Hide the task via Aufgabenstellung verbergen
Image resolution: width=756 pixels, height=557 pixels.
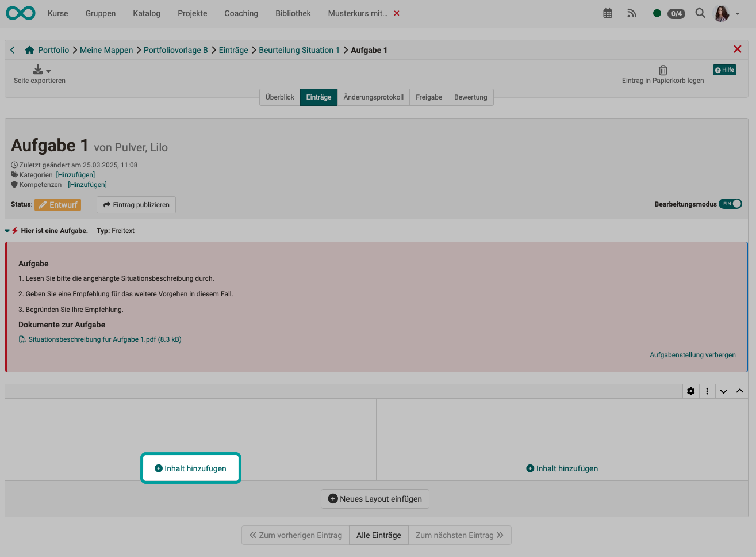692,355
